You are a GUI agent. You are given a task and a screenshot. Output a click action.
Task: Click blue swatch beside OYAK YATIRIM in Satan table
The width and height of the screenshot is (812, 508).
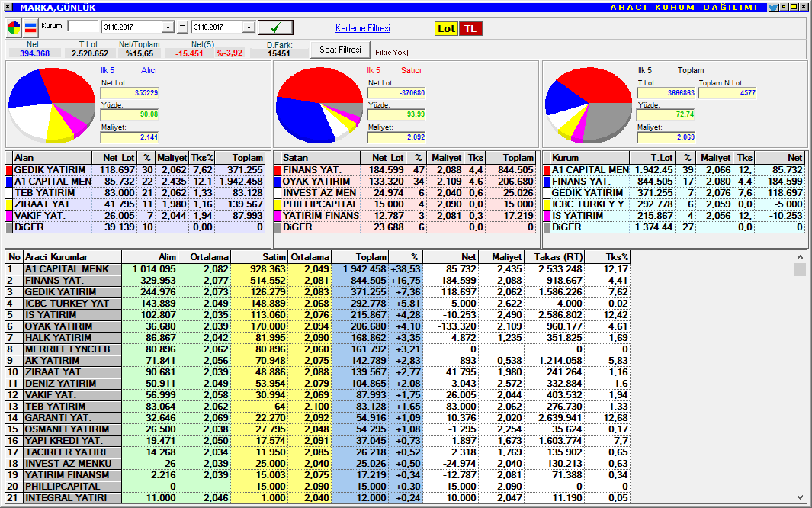click(x=278, y=182)
